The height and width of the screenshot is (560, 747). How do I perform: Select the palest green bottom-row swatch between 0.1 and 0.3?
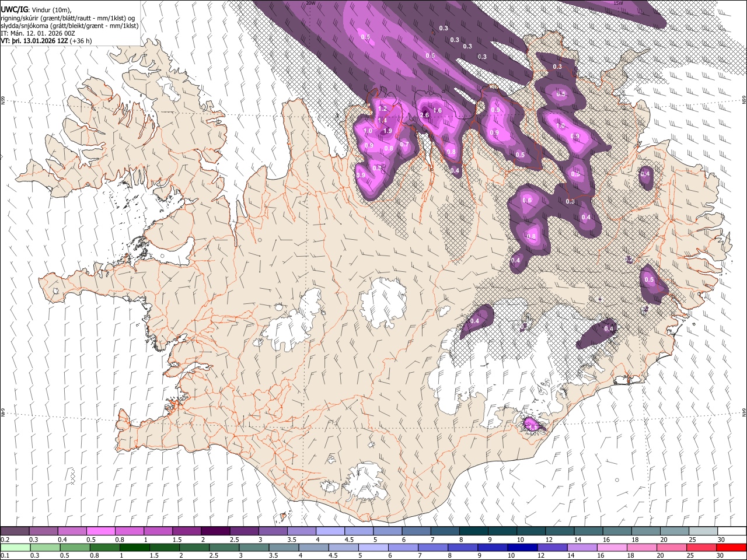point(15,547)
